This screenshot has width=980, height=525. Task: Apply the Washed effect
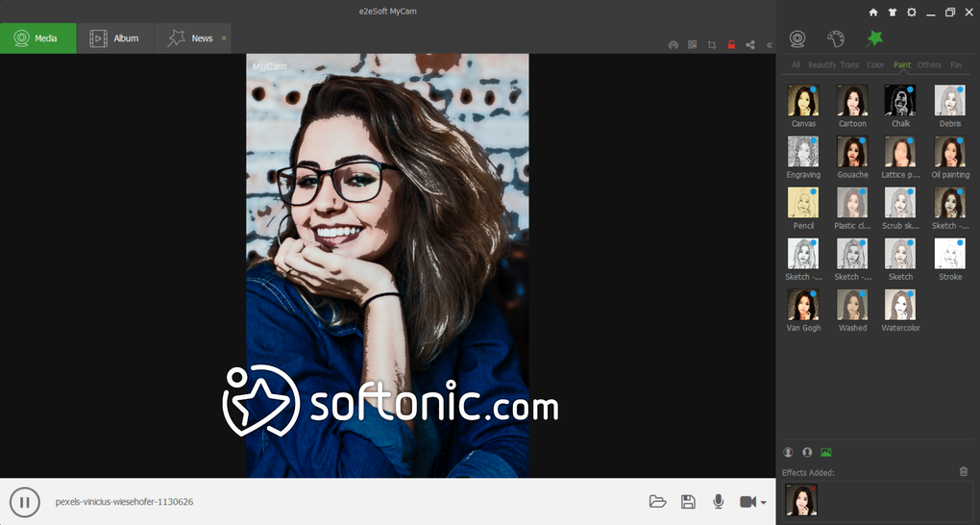[852, 304]
